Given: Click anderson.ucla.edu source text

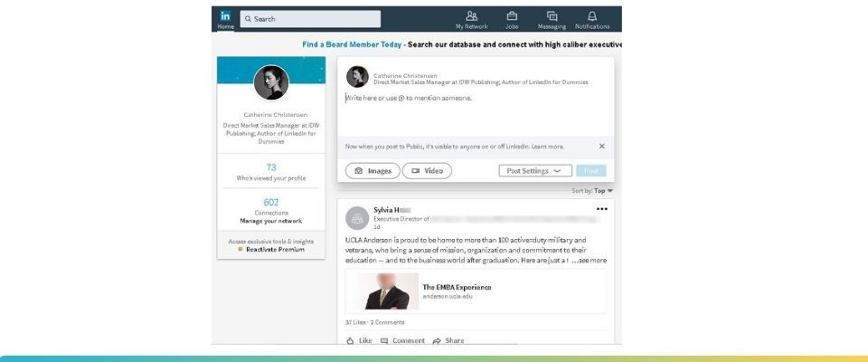Looking at the screenshot, I should pos(448,297).
